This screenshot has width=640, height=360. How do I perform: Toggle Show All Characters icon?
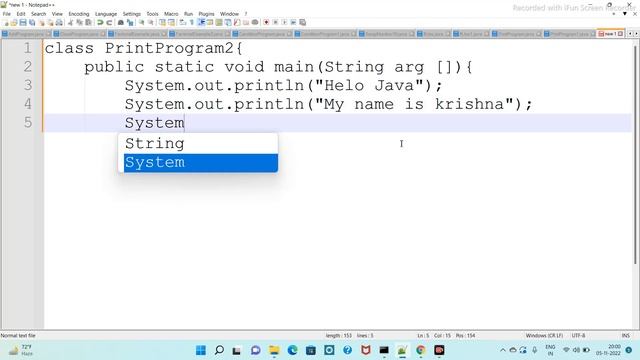(191, 22)
